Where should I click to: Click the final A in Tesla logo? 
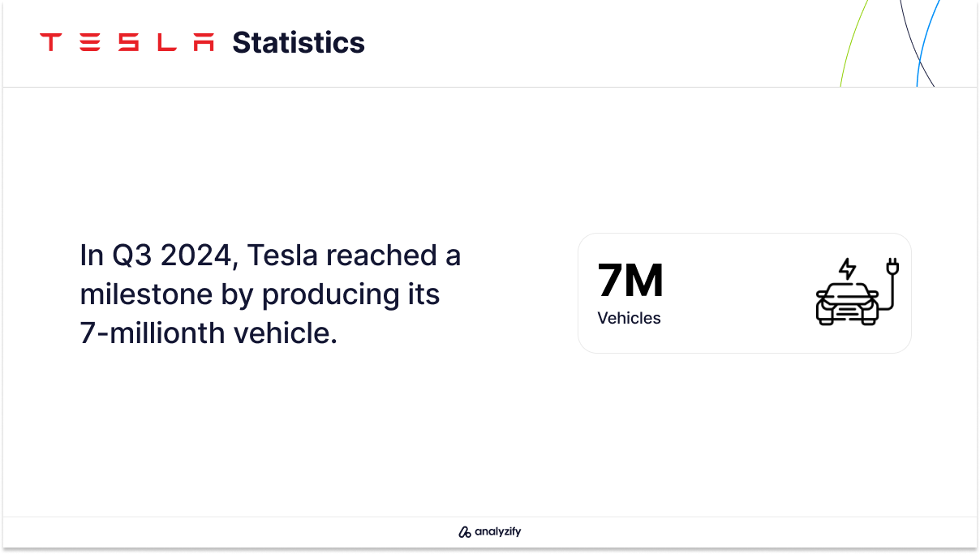pos(204,42)
